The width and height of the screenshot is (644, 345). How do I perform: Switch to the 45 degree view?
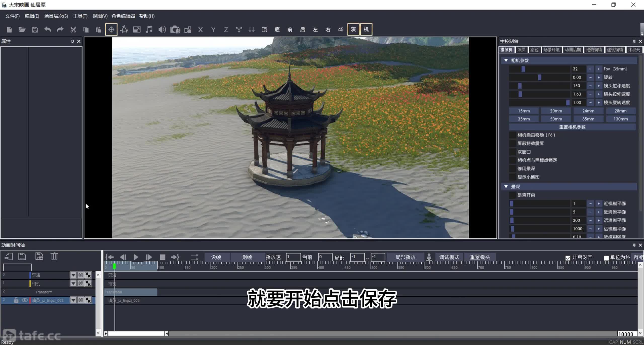click(341, 29)
